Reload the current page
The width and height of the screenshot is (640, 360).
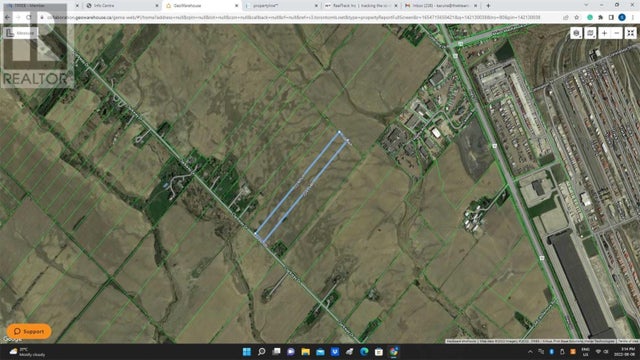29,18
